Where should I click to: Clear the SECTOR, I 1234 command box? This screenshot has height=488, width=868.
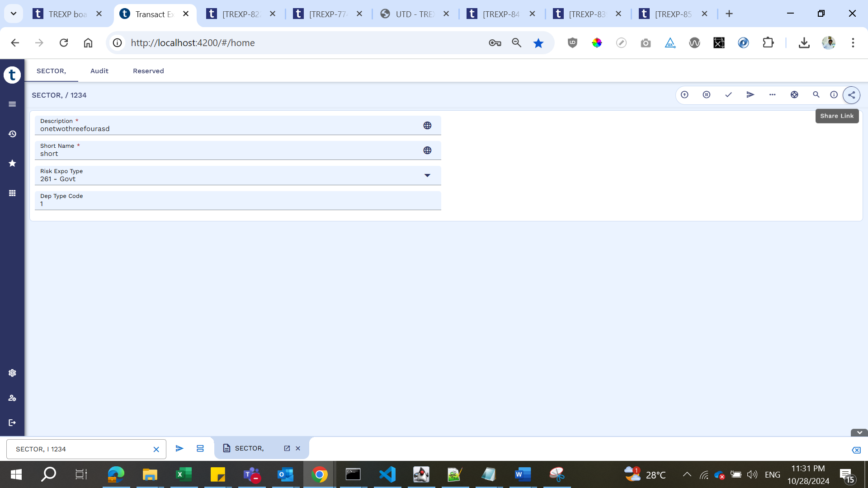(x=156, y=449)
